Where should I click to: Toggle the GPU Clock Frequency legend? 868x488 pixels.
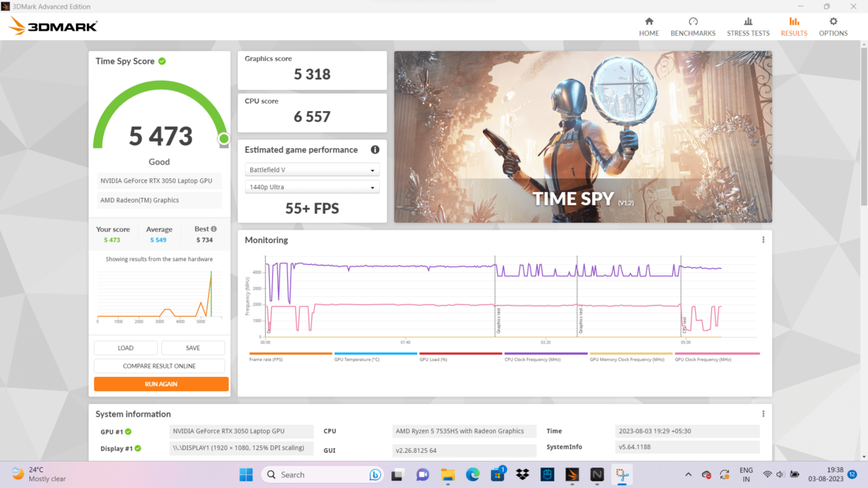tap(717, 357)
